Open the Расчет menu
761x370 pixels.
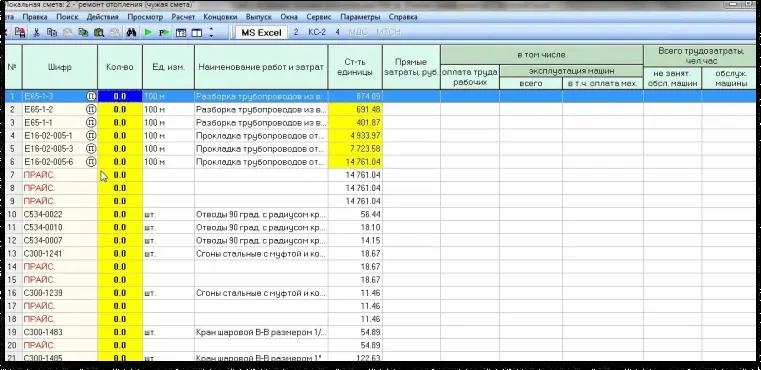(x=183, y=17)
